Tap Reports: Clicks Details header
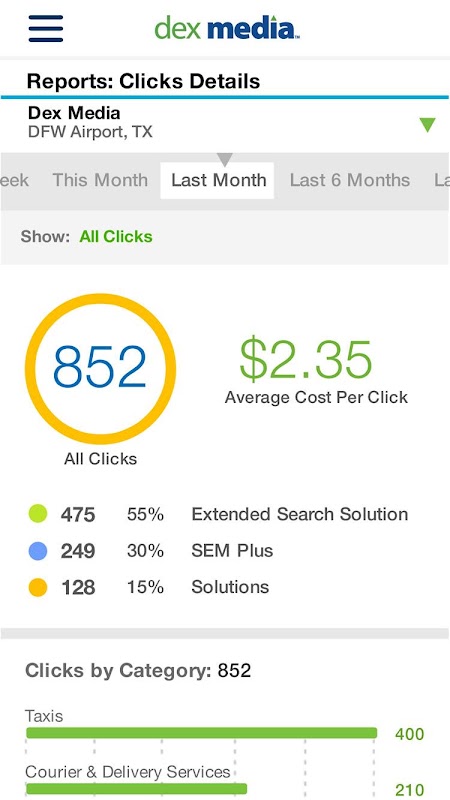Screen dimensions: 450x800 point(143,81)
